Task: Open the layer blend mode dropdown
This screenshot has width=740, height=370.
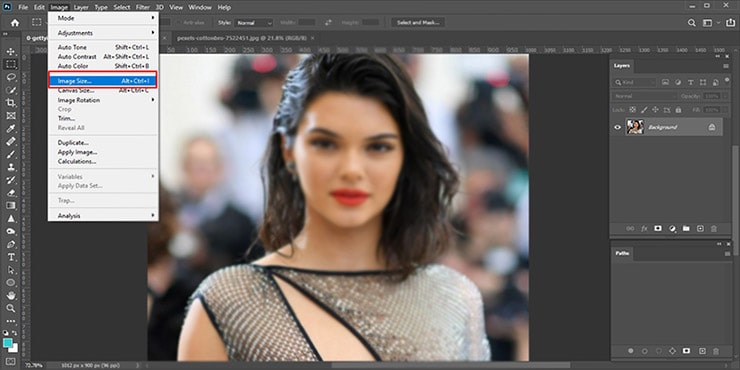Action: [x=645, y=96]
